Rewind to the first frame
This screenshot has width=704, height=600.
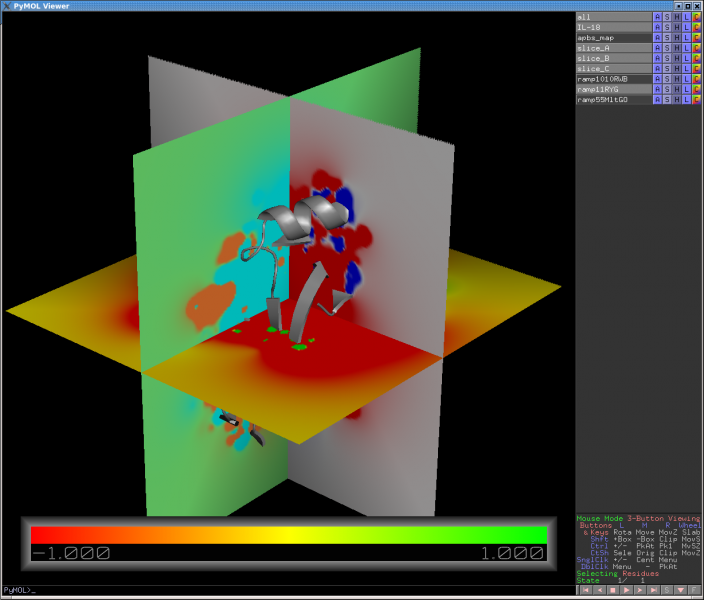585,591
